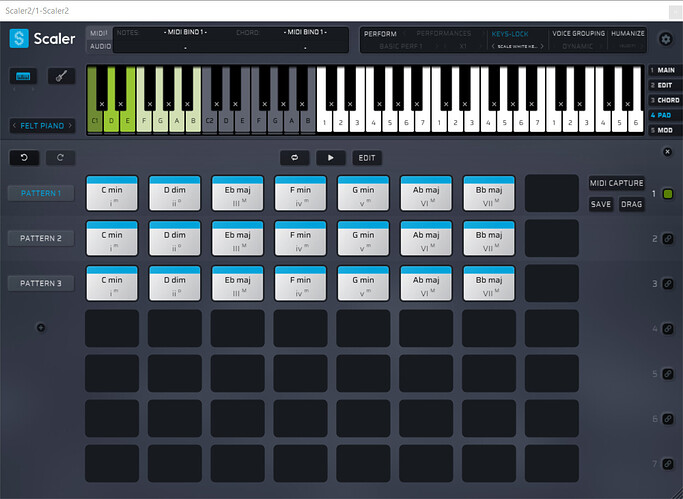Open the X1 playback speed selector
The height and width of the screenshot is (499, 683).
pos(463,46)
